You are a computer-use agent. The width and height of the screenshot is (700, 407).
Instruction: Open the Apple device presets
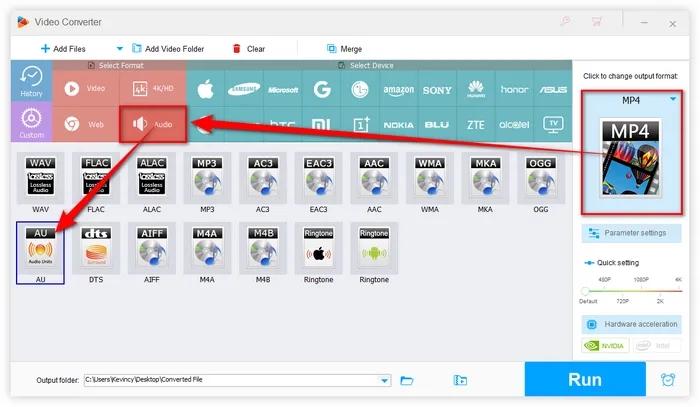206,89
